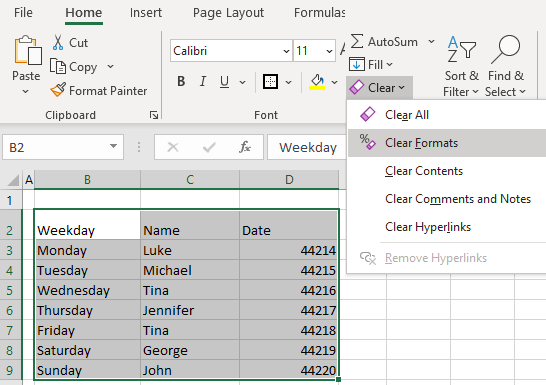Click the Insert Function fx icon
The height and width of the screenshot is (385, 546).
click(x=245, y=147)
